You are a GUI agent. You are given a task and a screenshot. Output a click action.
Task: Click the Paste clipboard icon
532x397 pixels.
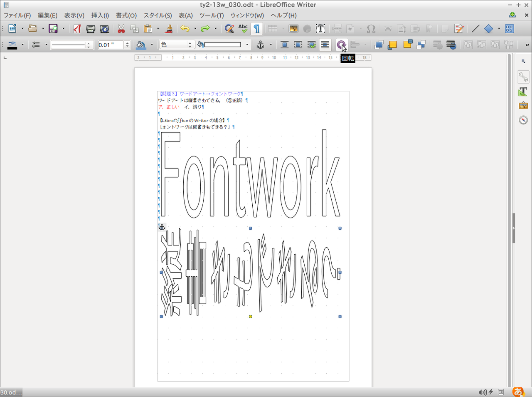tap(148, 29)
